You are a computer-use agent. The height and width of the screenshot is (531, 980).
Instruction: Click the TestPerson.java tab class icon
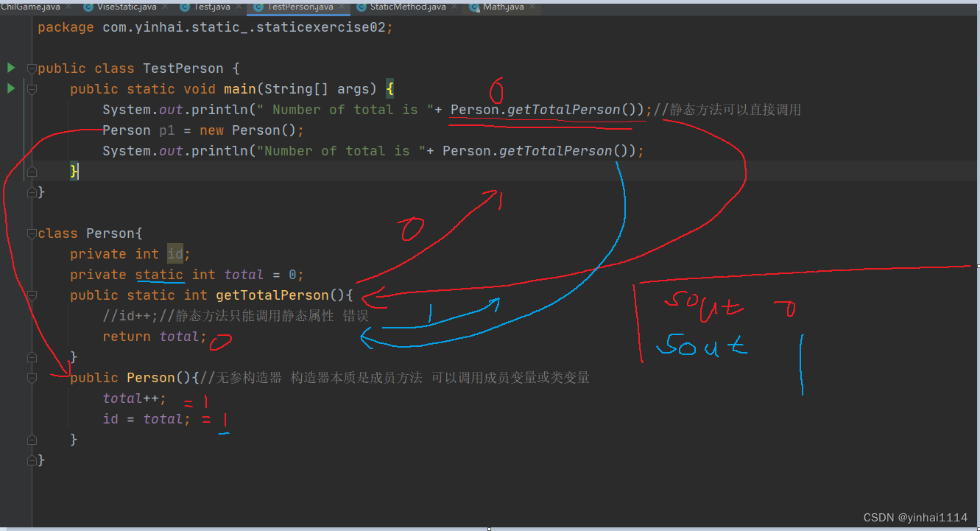(258, 7)
